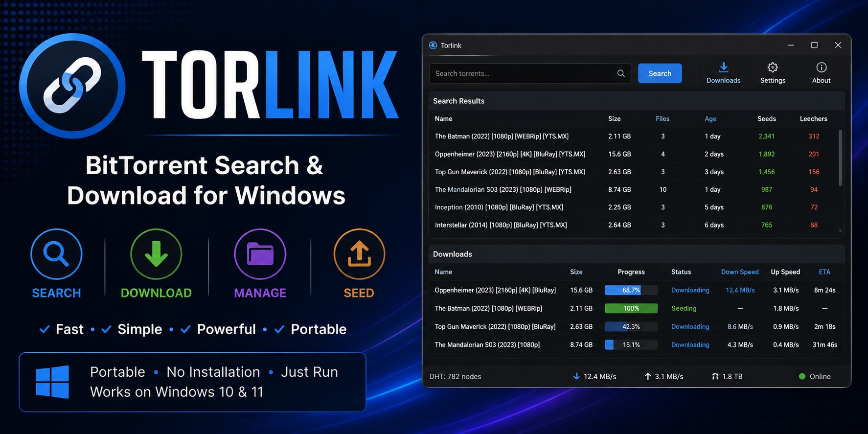Click the 8.6 MB/s down speed value
The width and height of the screenshot is (868, 434).
click(x=740, y=326)
